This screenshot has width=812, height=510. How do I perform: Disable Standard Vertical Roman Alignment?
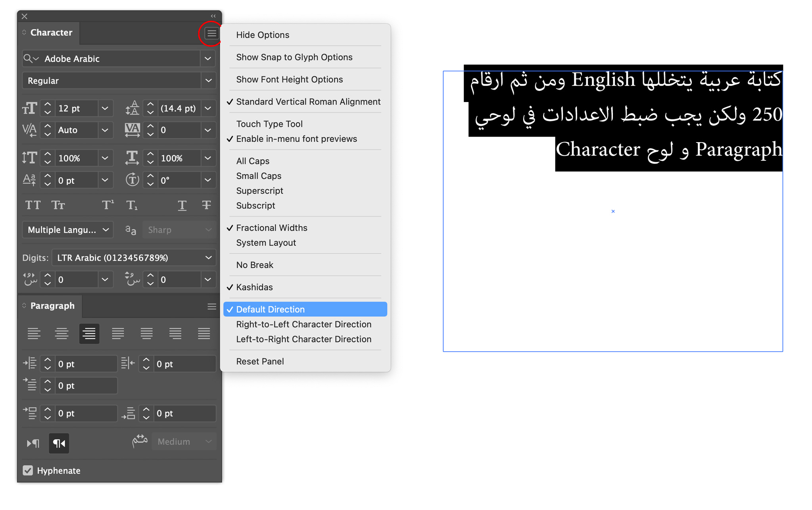(308, 102)
